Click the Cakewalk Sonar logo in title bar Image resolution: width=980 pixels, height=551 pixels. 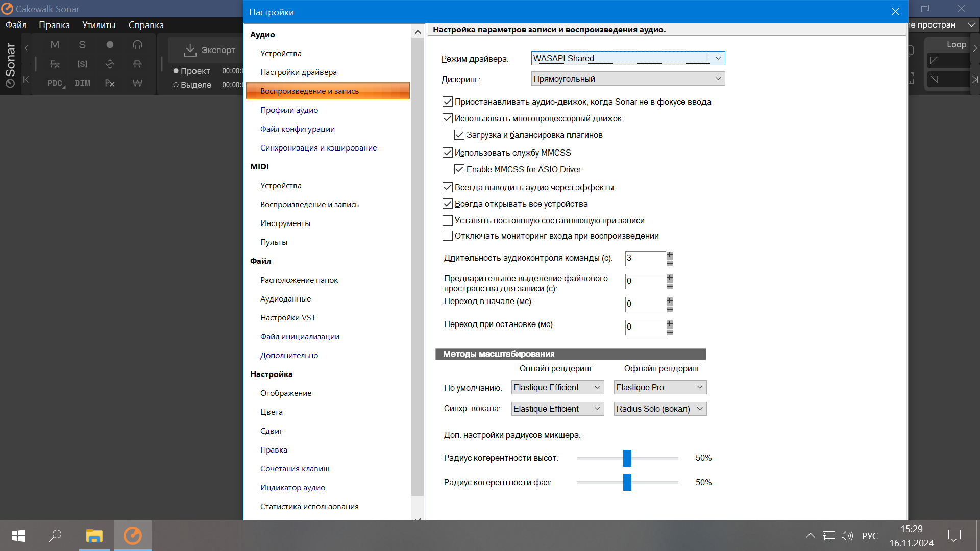[x=7, y=9]
